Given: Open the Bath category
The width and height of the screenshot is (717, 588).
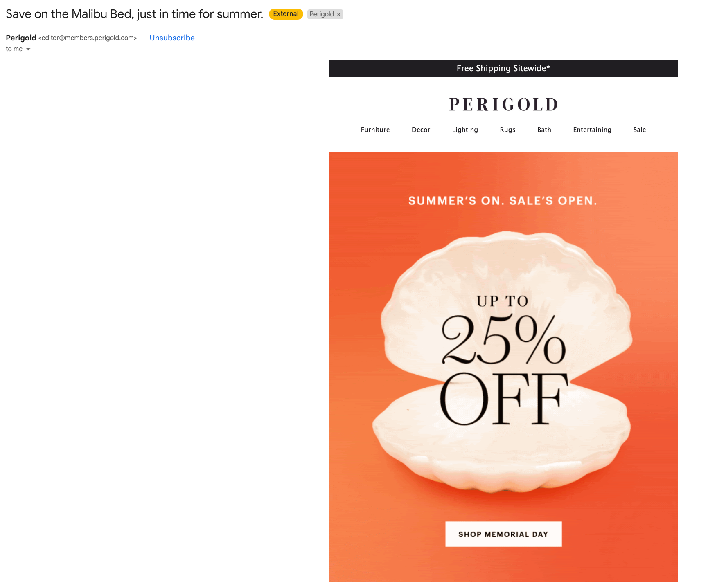Looking at the screenshot, I should 544,130.
